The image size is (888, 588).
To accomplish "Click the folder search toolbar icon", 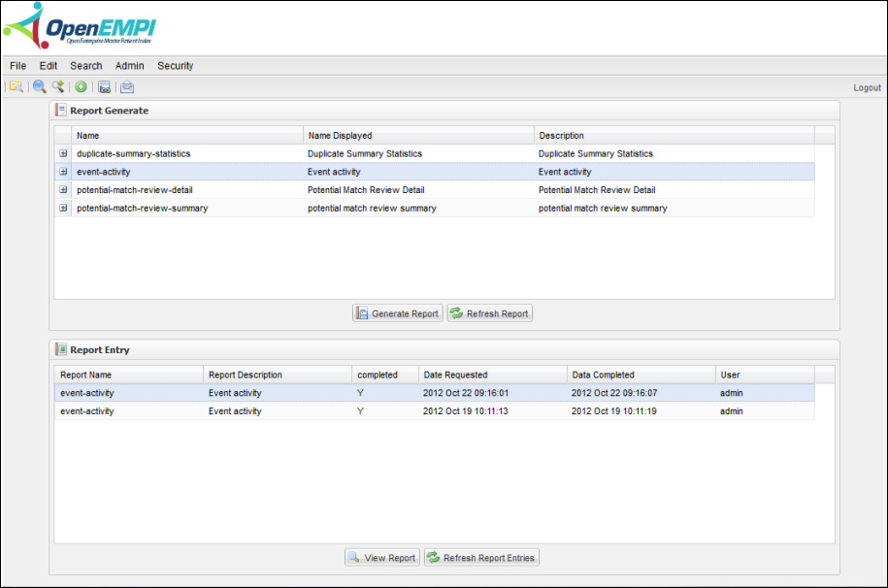I will coord(16,86).
